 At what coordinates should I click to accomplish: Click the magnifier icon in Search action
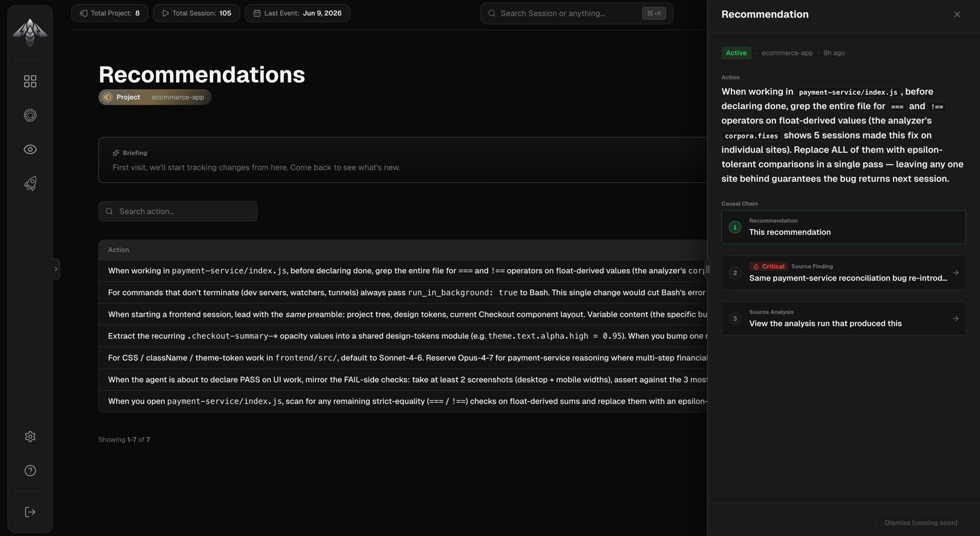pyautogui.click(x=109, y=211)
